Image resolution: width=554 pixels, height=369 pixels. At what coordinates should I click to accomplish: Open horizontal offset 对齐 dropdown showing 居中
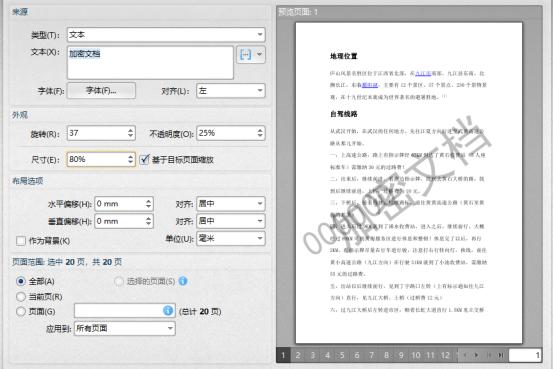[x=231, y=204]
